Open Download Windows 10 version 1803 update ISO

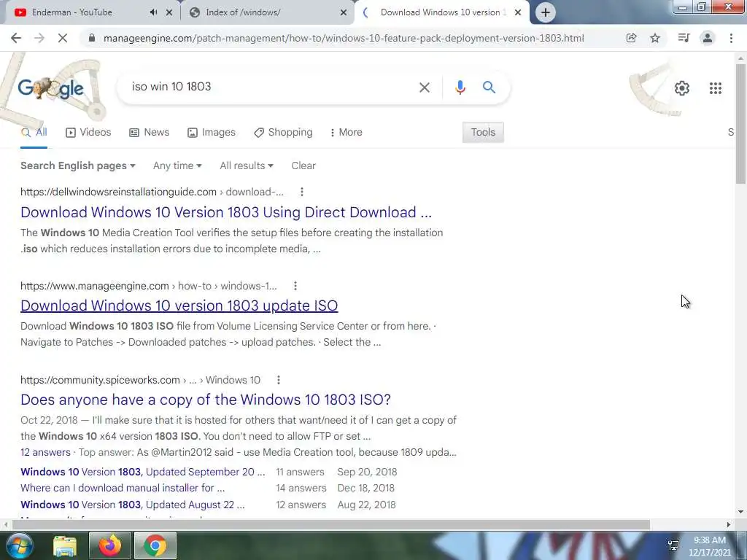point(179,306)
